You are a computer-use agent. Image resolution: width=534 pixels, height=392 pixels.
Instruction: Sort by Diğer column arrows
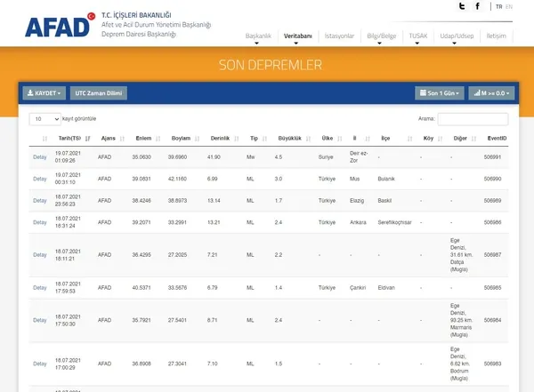473,139
